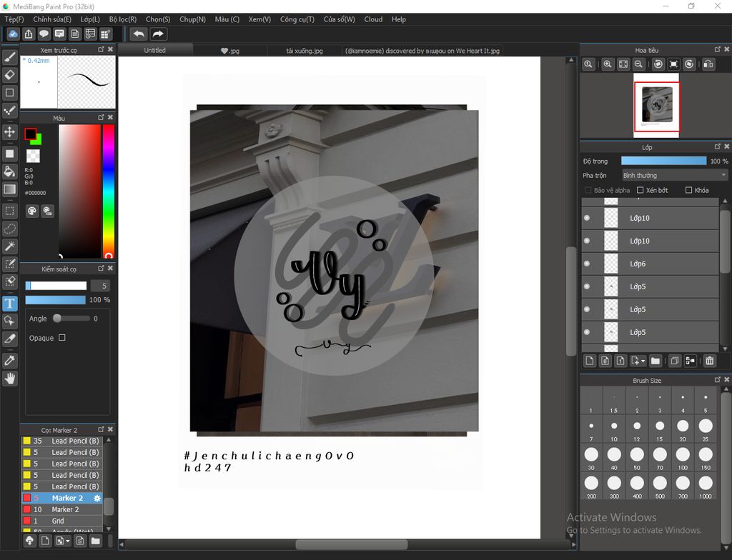732x560 pixels.
Task: Open the Tệp(F) menu
Action: pyautogui.click(x=14, y=19)
